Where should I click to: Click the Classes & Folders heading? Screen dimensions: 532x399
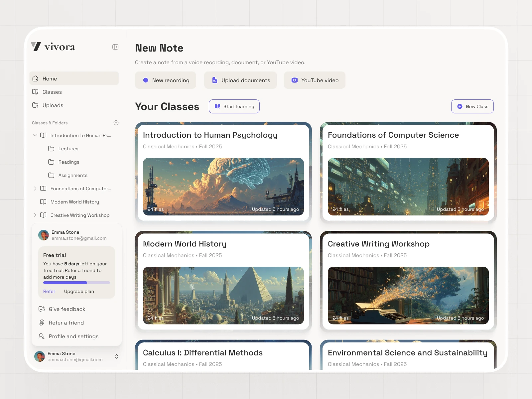pos(50,123)
